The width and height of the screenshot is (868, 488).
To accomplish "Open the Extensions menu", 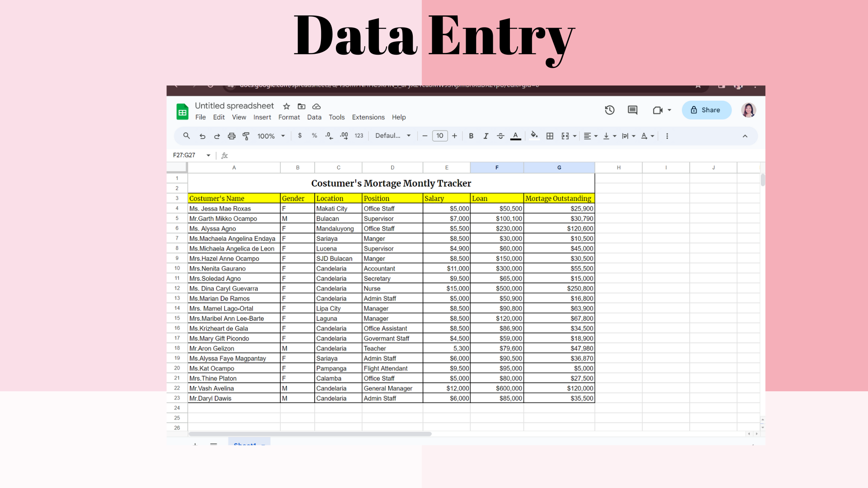I will coord(368,117).
